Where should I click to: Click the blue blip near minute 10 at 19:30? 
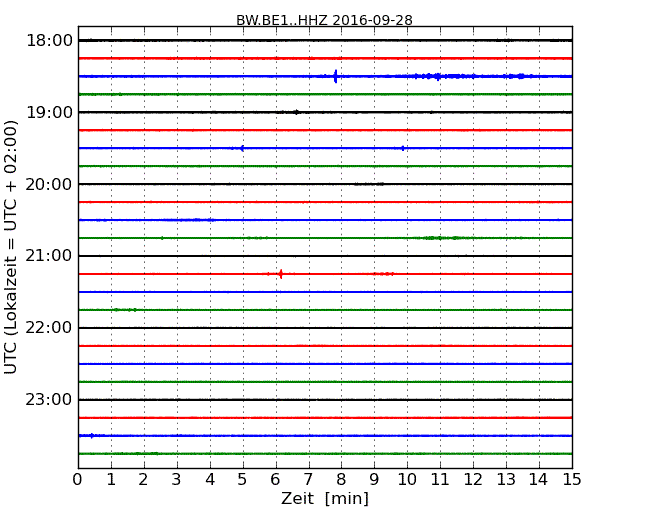403,148
